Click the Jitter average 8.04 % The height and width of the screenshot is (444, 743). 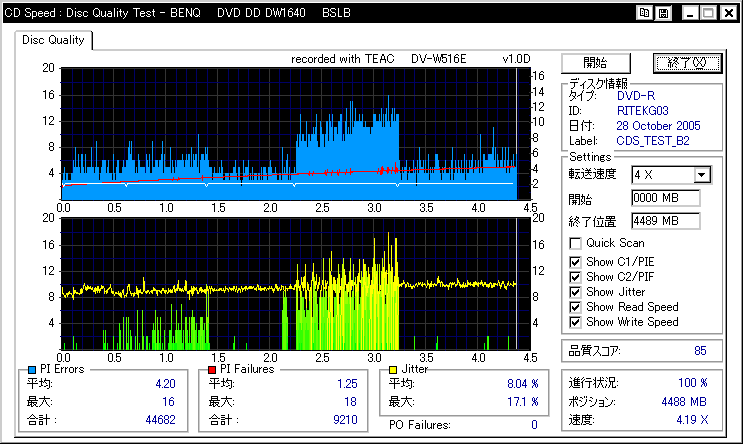click(523, 384)
